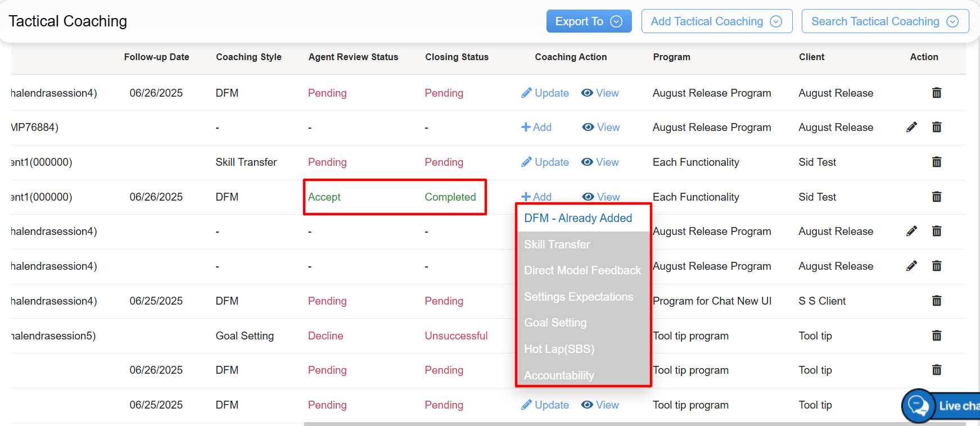Select Settings Expectations in the dropdown list

[579, 297]
